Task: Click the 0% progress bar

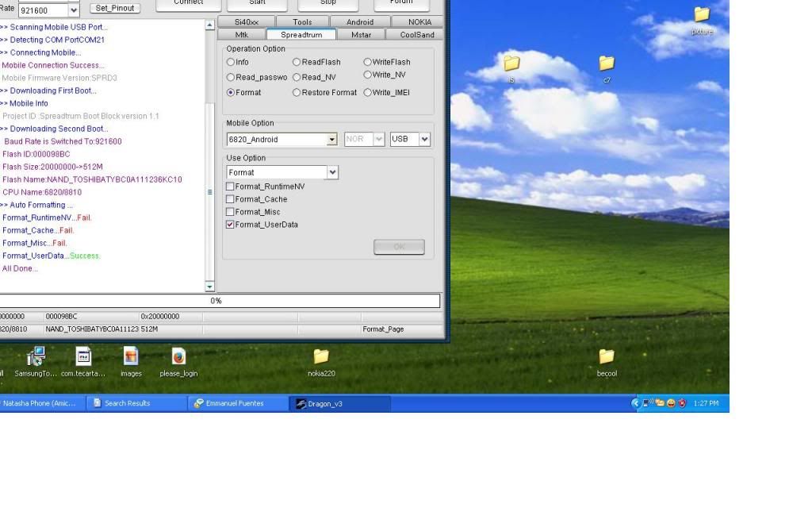Action: 220,301
